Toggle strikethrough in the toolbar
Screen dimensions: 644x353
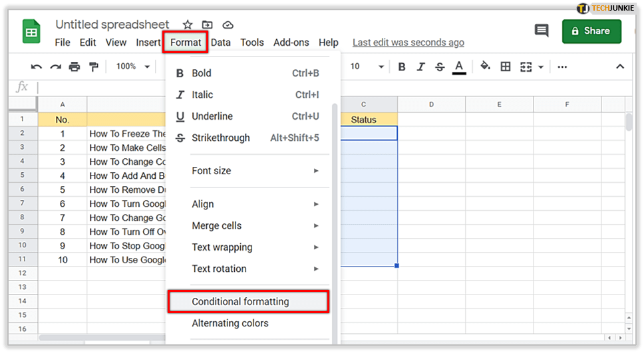click(x=439, y=66)
